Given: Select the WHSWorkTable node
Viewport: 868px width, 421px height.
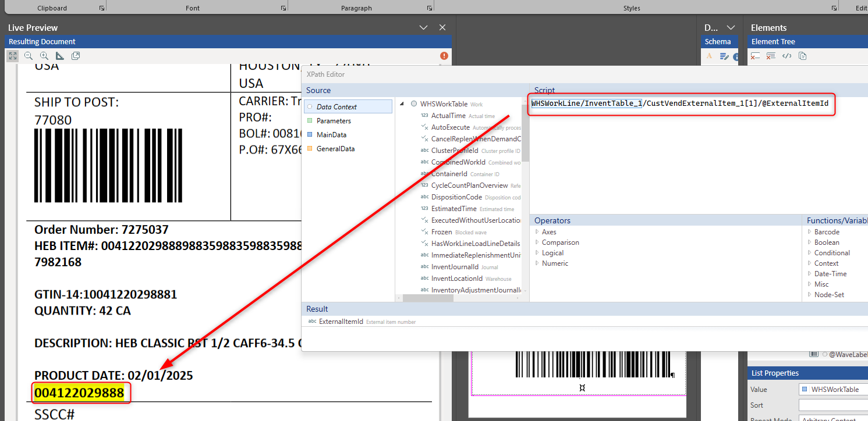Looking at the screenshot, I should click(444, 104).
